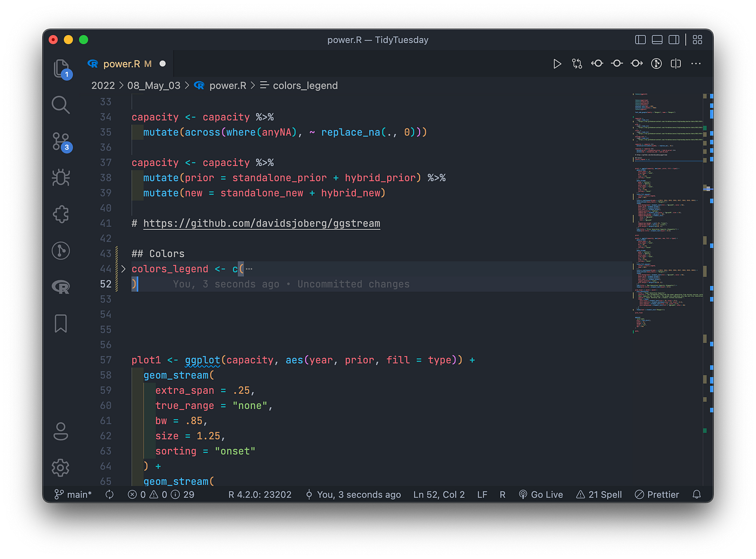The width and height of the screenshot is (756, 559).
Task: Open the More Actions ellipsis menu
Action: tap(696, 64)
